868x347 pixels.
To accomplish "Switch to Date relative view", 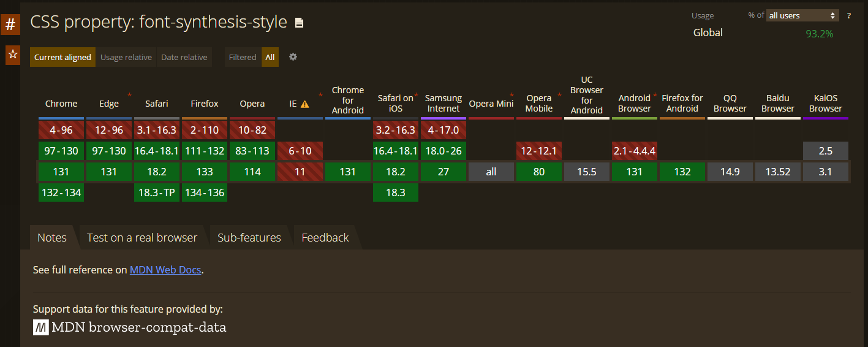I will pos(184,57).
